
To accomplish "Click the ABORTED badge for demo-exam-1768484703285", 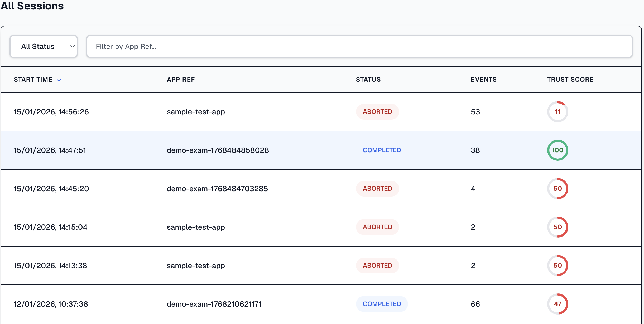I will point(377,189).
